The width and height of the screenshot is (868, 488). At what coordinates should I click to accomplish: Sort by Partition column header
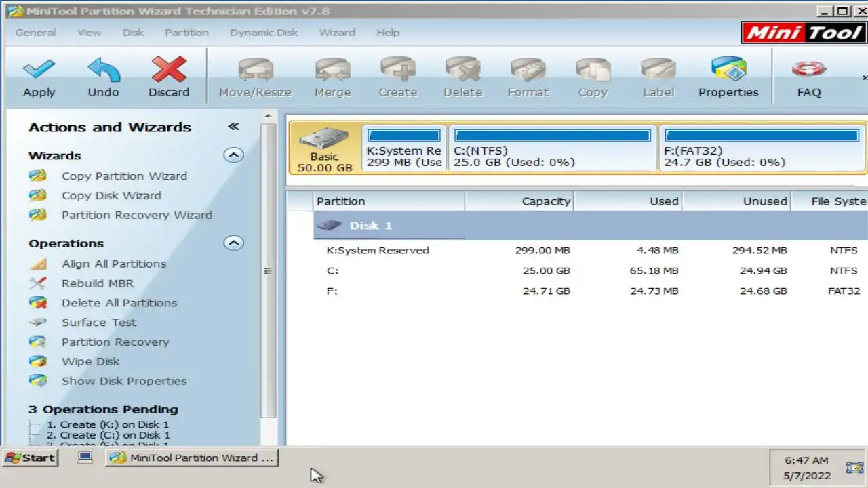coord(389,201)
